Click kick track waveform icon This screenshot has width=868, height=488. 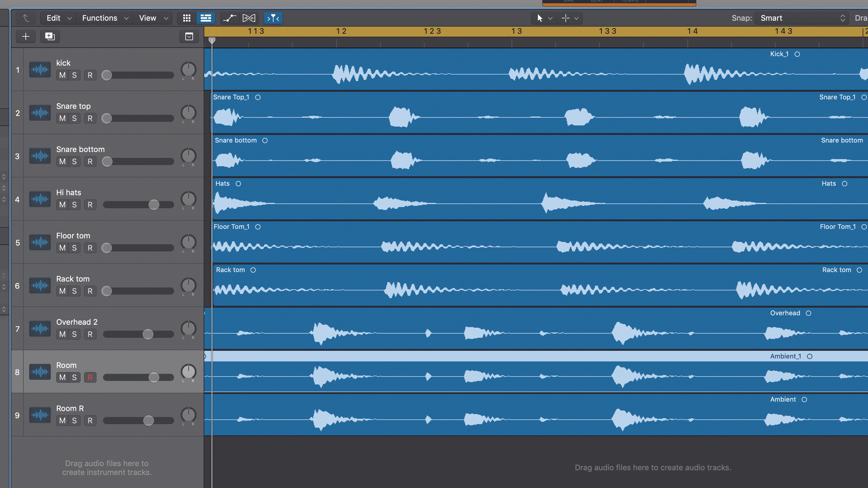(x=40, y=70)
